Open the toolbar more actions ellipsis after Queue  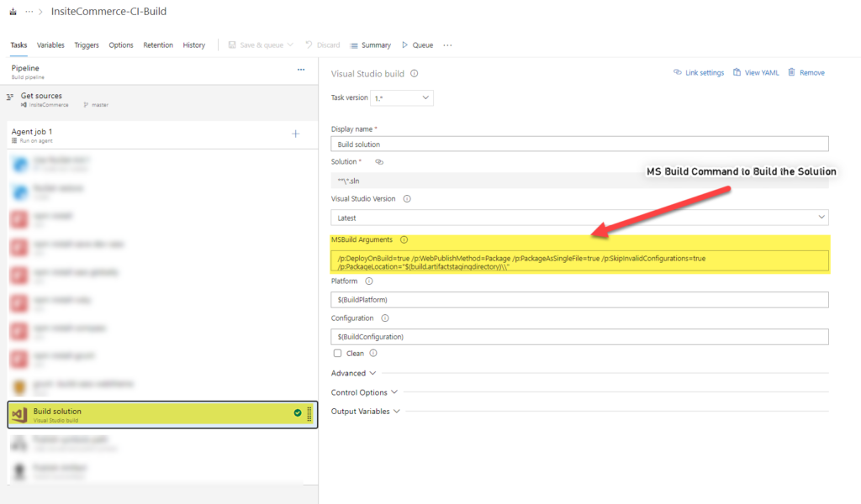[447, 45]
